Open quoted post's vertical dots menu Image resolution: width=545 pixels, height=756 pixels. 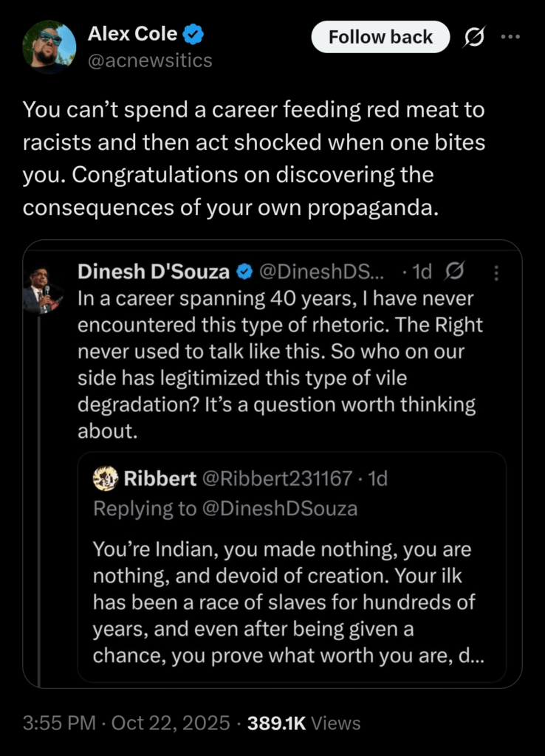tap(496, 272)
